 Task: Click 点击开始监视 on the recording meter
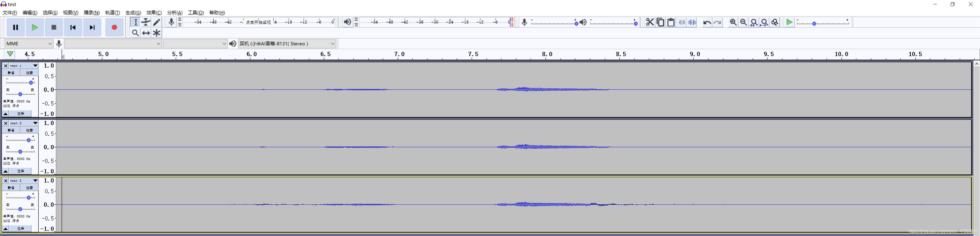[x=258, y=22]
